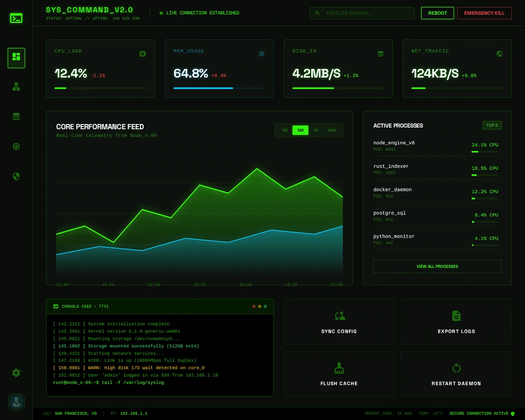Click the Export Logs document icon
Image resolution: width=525 pixels, height=420 pixels.
coord(456,316)
